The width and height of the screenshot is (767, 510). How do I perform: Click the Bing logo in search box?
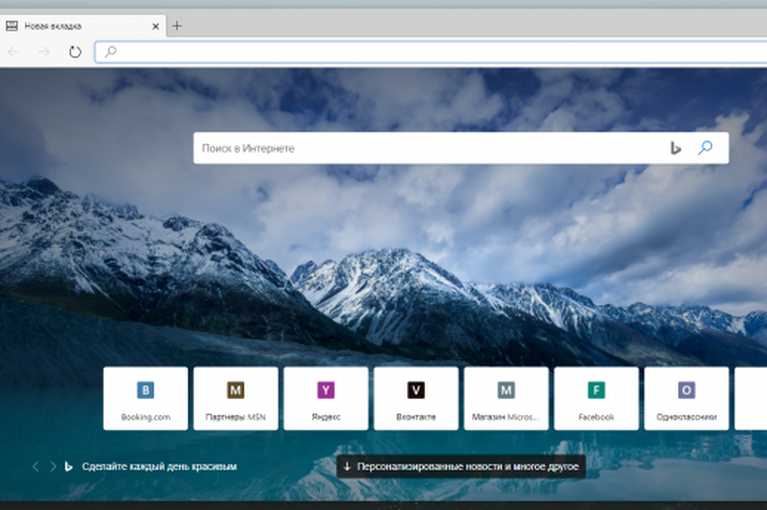(x=675, y=148)
